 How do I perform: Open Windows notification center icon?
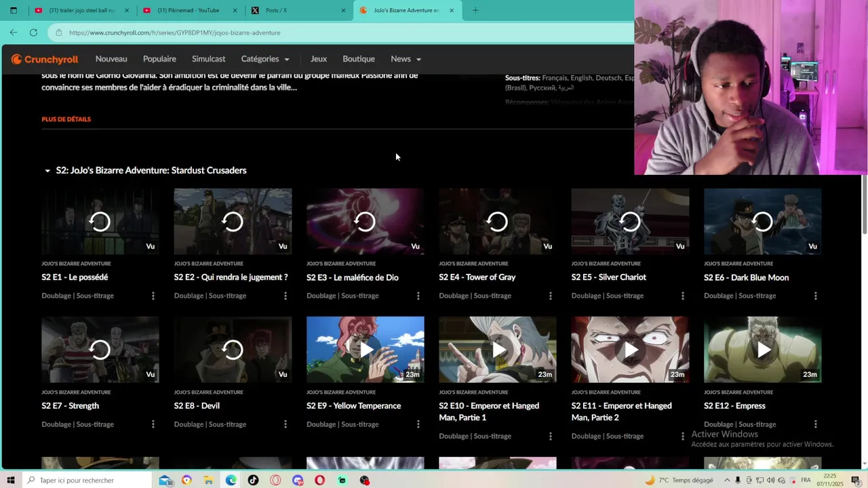click(x=856, y=481)
